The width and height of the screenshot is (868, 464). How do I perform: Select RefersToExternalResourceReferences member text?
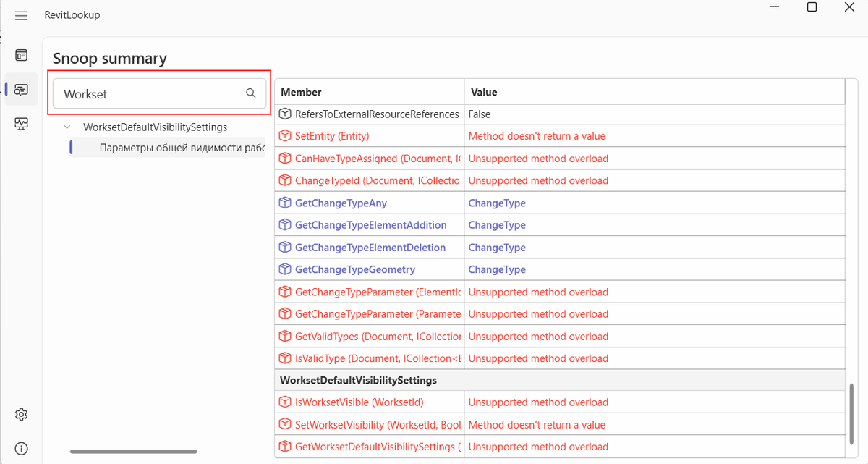click(377, 114)
